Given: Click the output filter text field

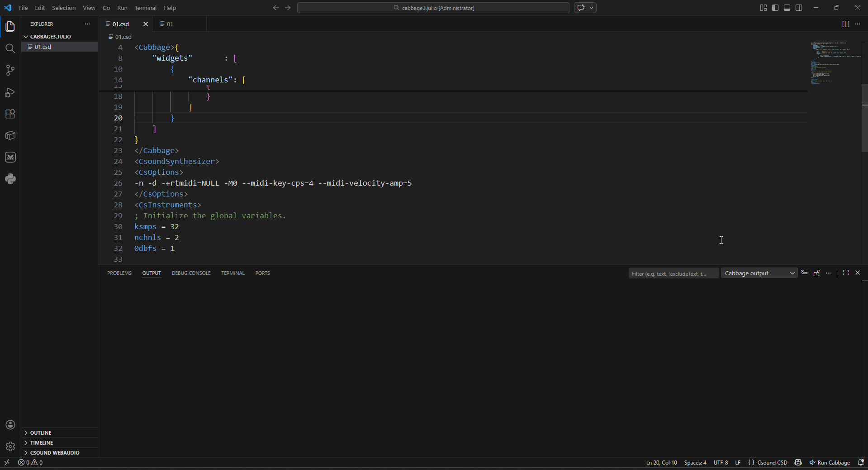Looking at the screenshot, I should click(673, 273).
